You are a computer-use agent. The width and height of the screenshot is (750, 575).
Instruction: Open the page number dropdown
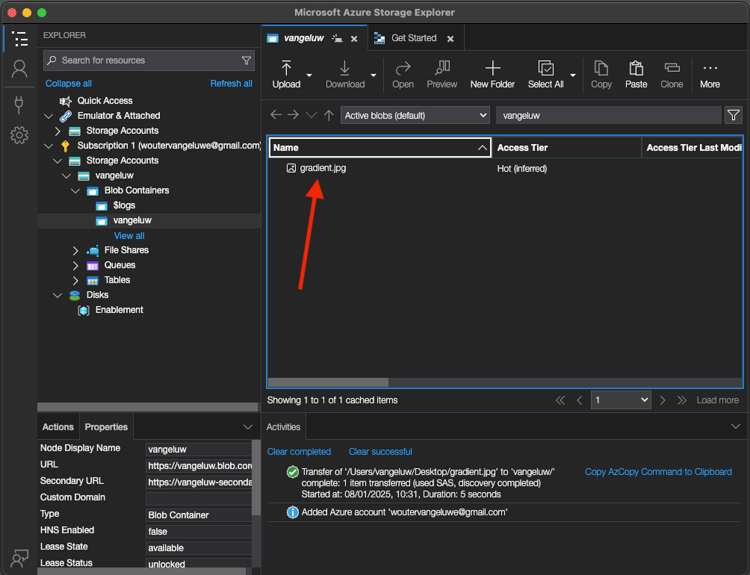(620, 400)
